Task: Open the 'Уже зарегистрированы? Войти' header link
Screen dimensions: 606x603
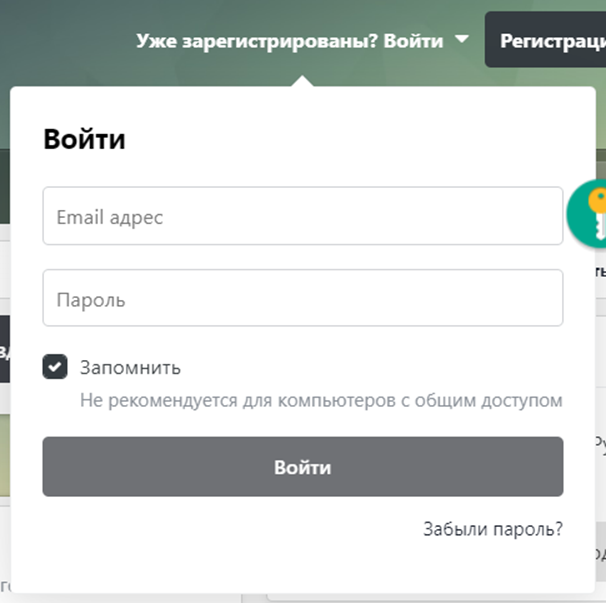Action: point(289,41)
